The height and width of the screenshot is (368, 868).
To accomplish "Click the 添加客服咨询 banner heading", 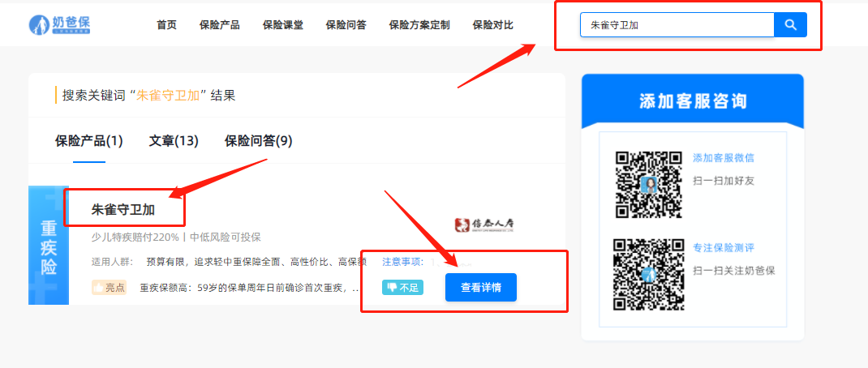I will coord(693,101).
